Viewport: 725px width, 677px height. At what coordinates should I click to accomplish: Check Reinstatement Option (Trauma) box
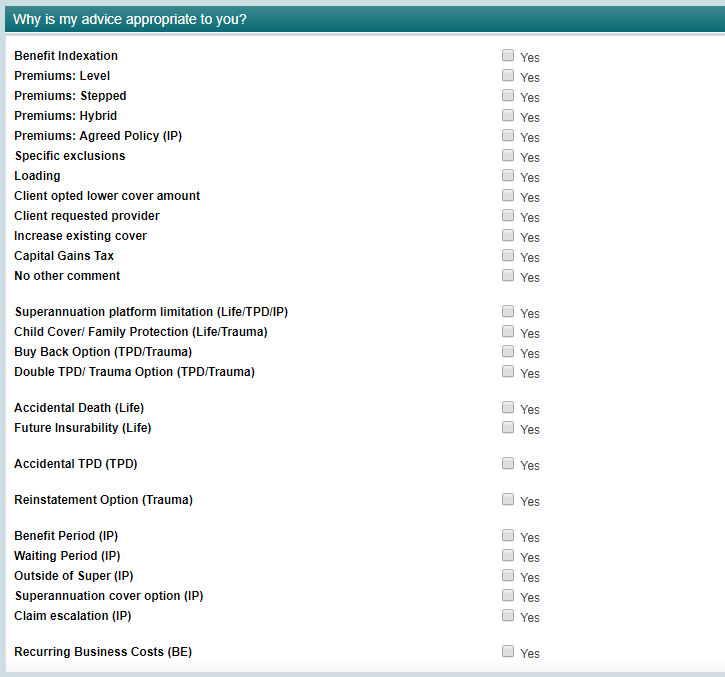point(508,499)
